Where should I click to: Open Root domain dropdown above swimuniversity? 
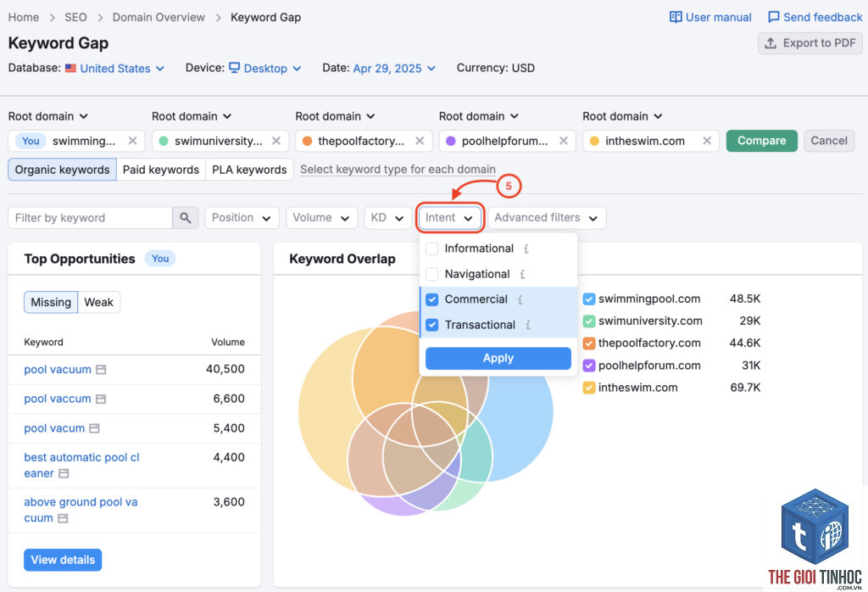tap(192, 116)
